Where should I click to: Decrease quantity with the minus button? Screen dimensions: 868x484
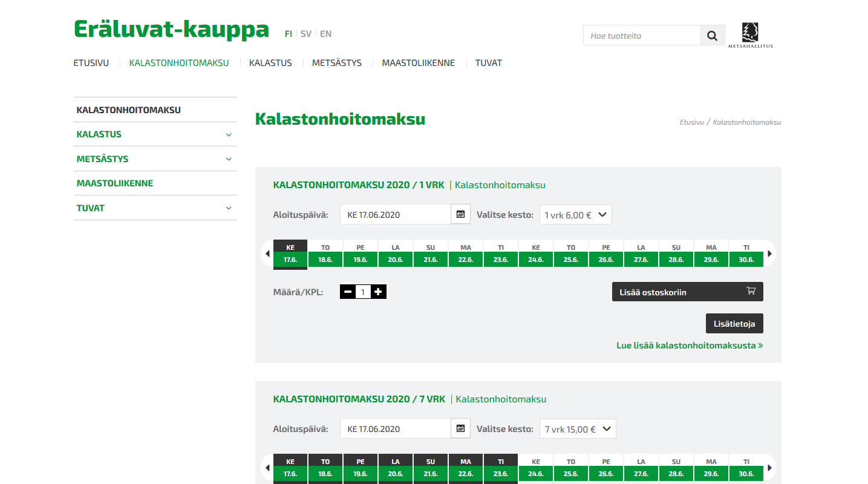(x=348, y=292)
